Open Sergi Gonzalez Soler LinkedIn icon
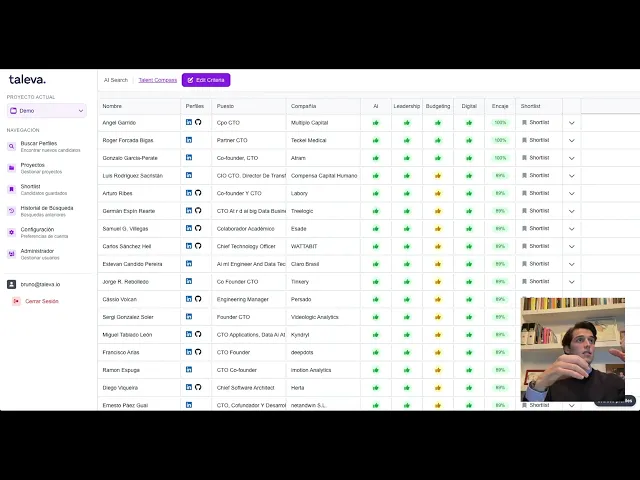Image resolution: width=640 pixels, height=480 pixels. pyautogui.click(x=189, y=316)
